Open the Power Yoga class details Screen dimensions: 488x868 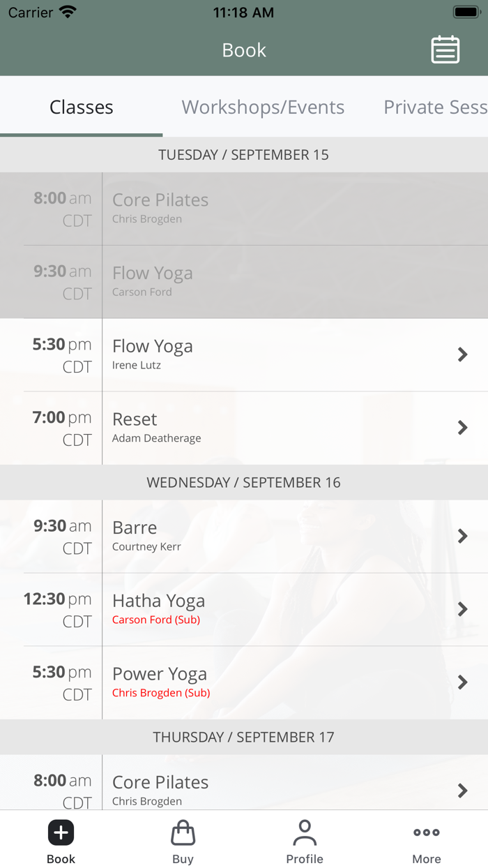pyautogui.click(x=462, y=682)
